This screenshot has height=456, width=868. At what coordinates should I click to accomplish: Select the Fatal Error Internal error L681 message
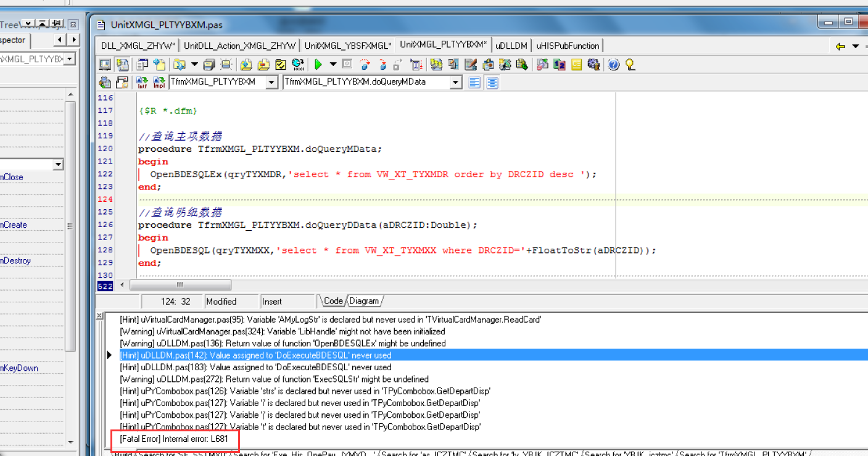click(174, 439)
